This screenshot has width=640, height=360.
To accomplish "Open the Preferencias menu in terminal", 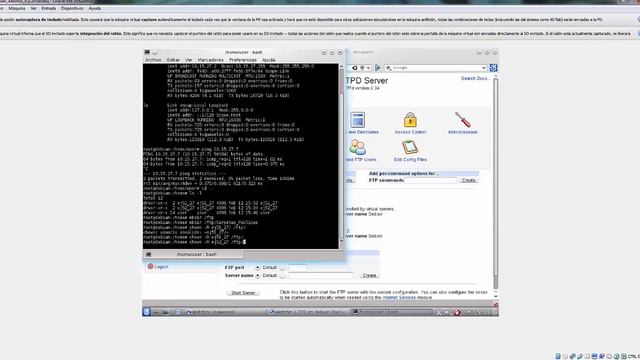I will coord(242,60).
